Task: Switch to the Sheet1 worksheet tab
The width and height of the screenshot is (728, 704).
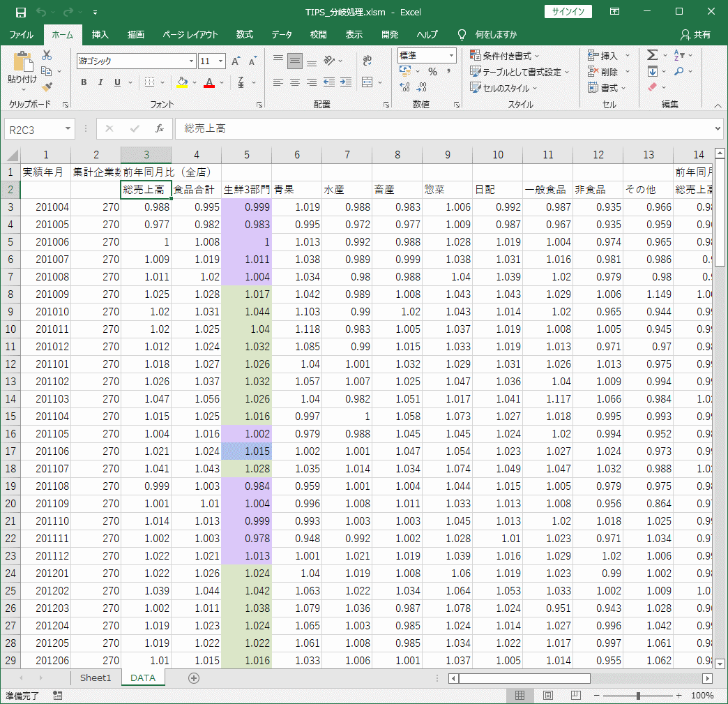Action: [x=96, y=678]
